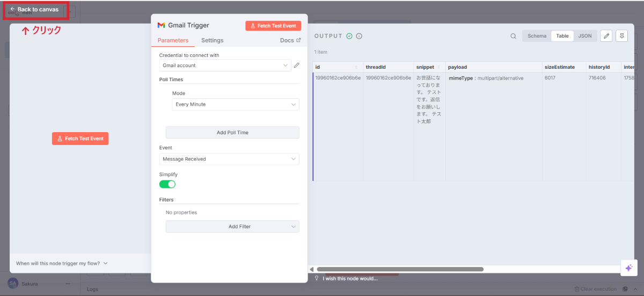Viewport: 644px width, 296px height.
Task: Expand the Add Filter dropdown
Action: [232, 227]
